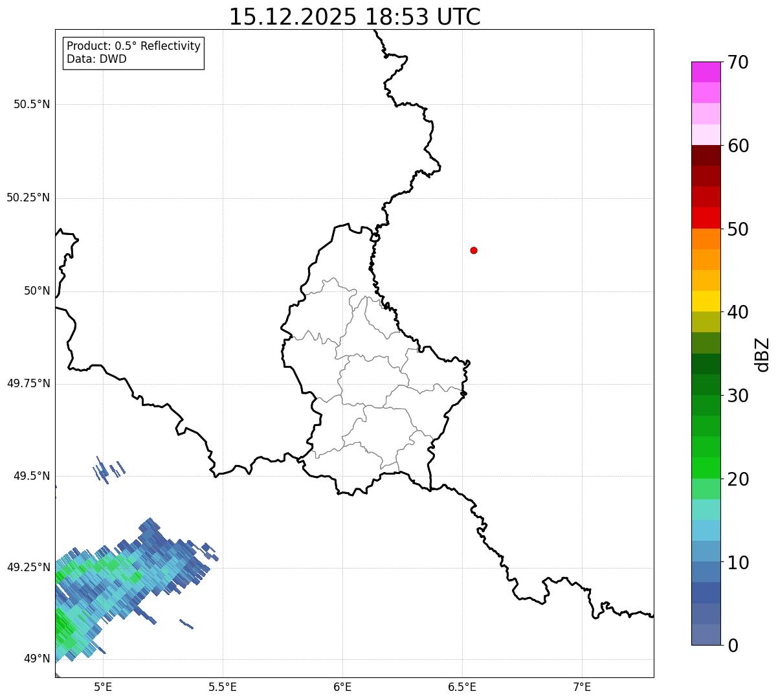This screenshot has width=778, height=700.
Task: Click the 50.25°N latitude label
Action: [28, 198]
